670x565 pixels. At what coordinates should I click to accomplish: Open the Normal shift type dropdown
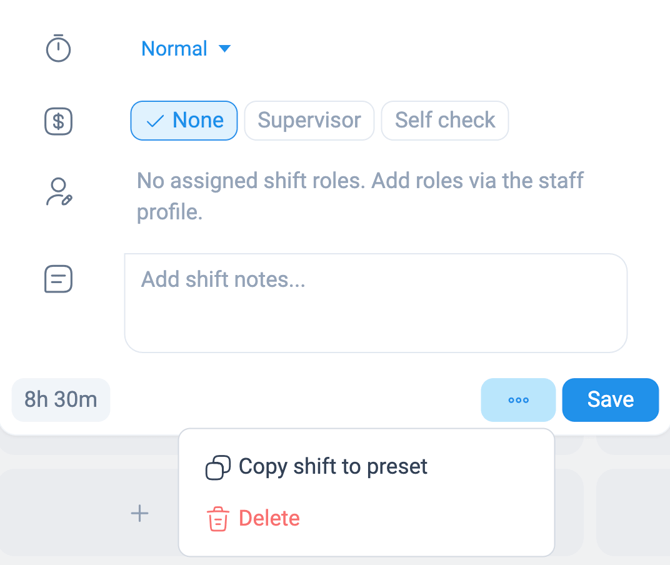[x=186, y=48]
